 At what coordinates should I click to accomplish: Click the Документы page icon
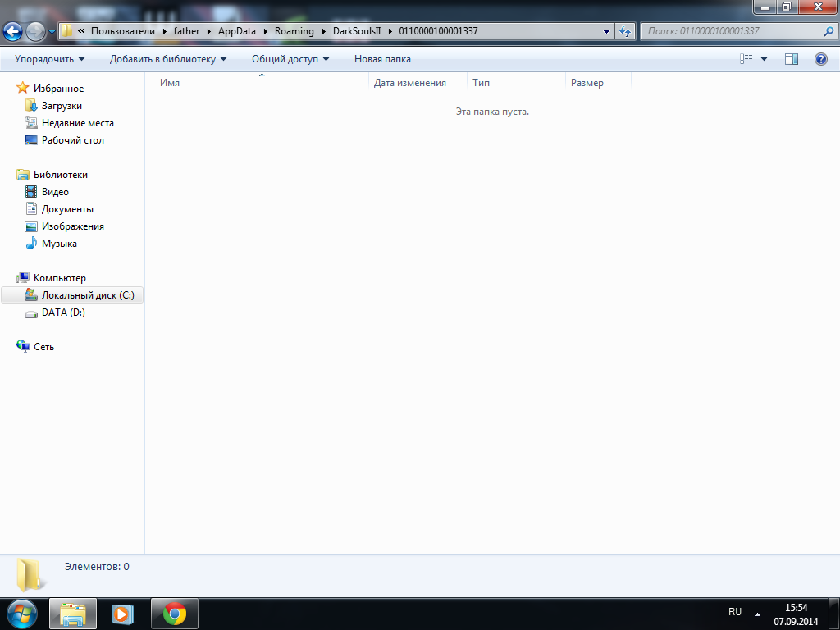[31, 208]
